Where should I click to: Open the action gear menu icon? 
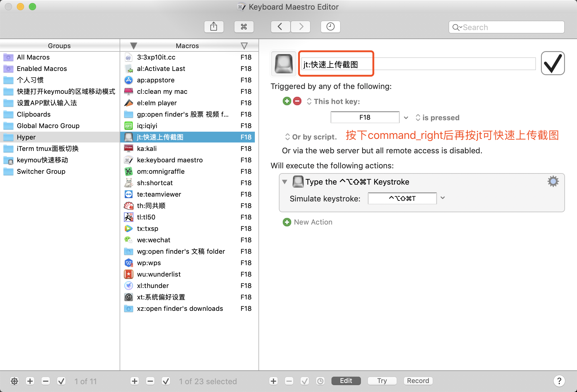553,182
